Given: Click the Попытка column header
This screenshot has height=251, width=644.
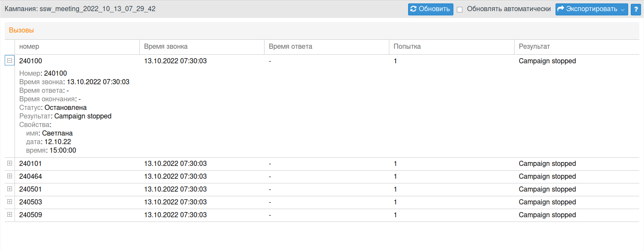Looking at the screenshot, I should click(407, 47).
